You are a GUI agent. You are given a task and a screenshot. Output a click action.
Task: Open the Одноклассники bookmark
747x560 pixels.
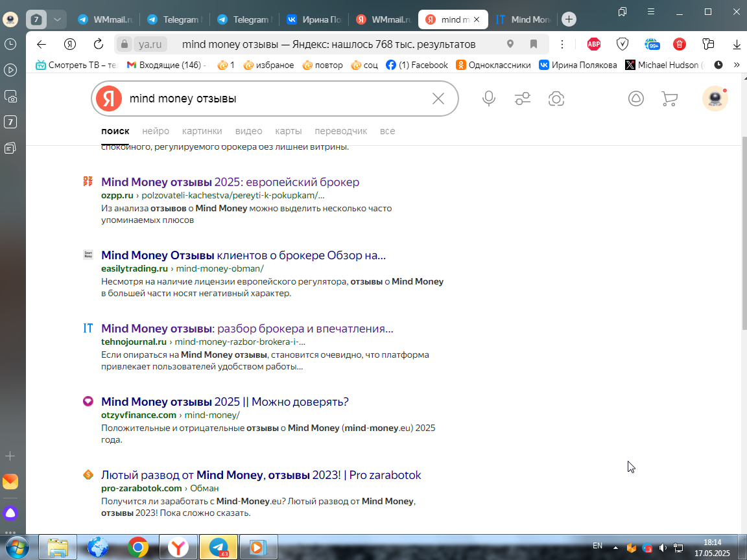tap(493, 65)
